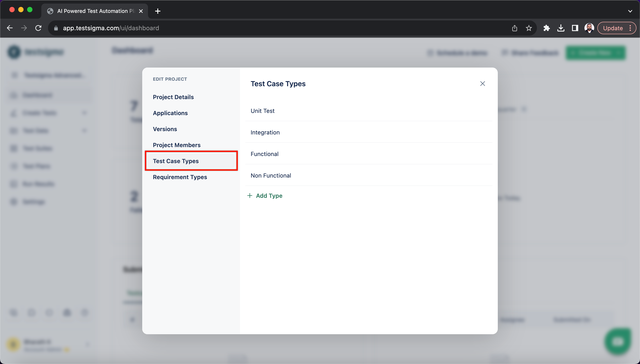640x364 pixels.
Task: Click the browser back navigation arrow
Action: [x=10, y=28]
